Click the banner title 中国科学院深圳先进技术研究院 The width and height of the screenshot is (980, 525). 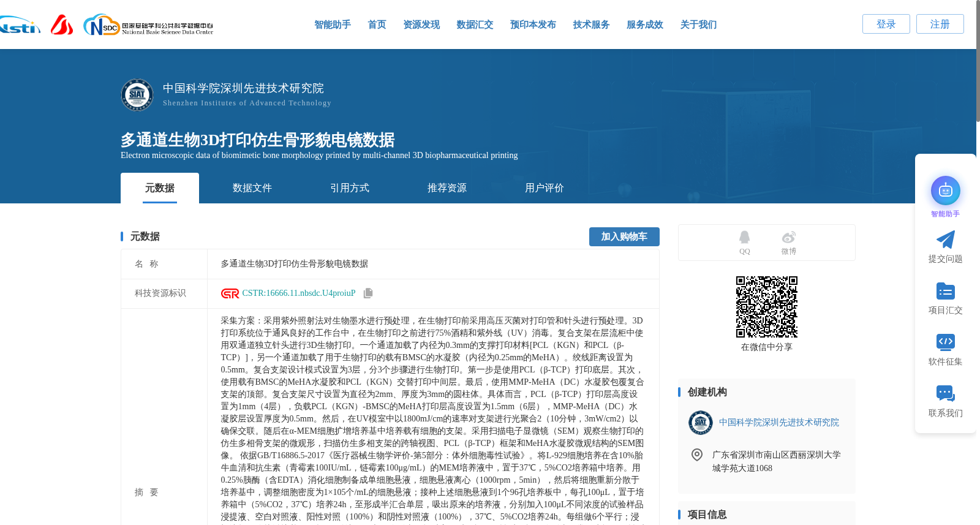243,88
